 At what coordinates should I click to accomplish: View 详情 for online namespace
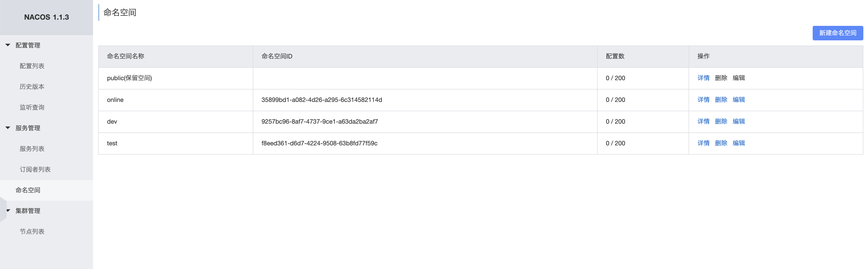[703, 100]
